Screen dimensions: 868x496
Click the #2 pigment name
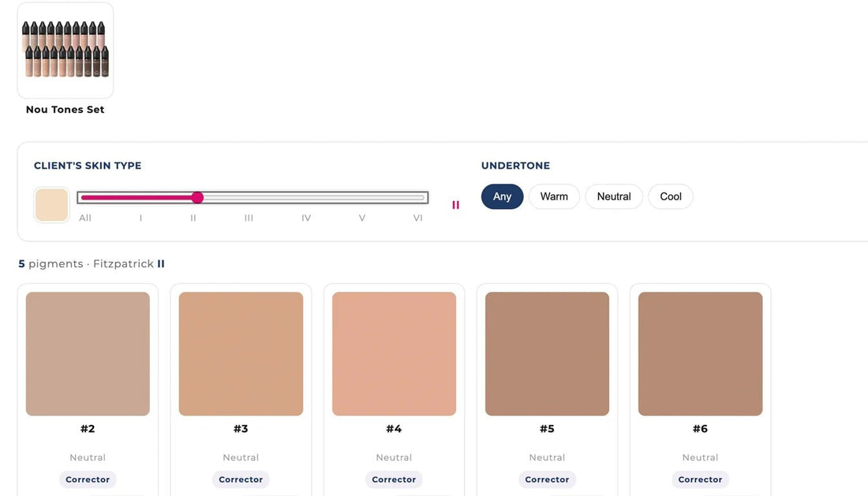tap(88, 428)
